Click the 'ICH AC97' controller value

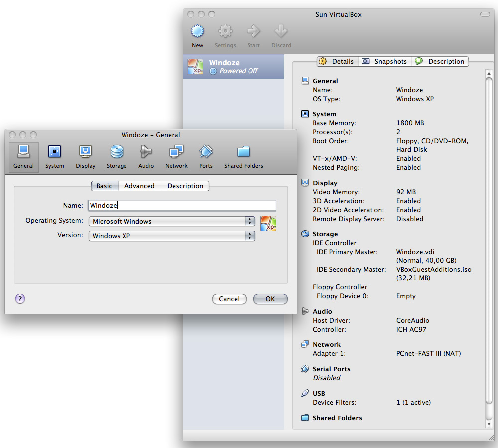411,329
